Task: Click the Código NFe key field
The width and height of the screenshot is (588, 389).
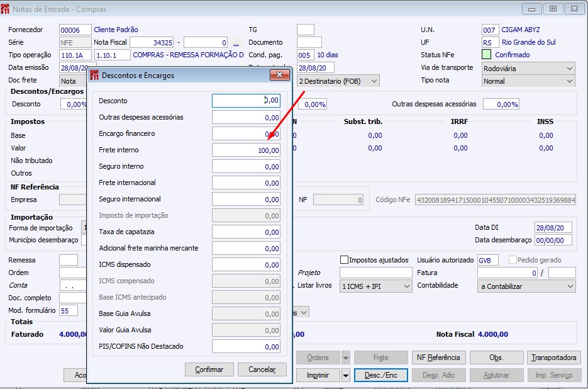Action: click(496, 200)
